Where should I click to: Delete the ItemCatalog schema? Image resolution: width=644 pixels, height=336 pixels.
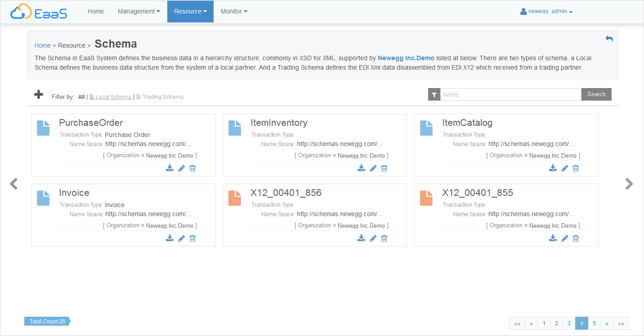point(576,168)
